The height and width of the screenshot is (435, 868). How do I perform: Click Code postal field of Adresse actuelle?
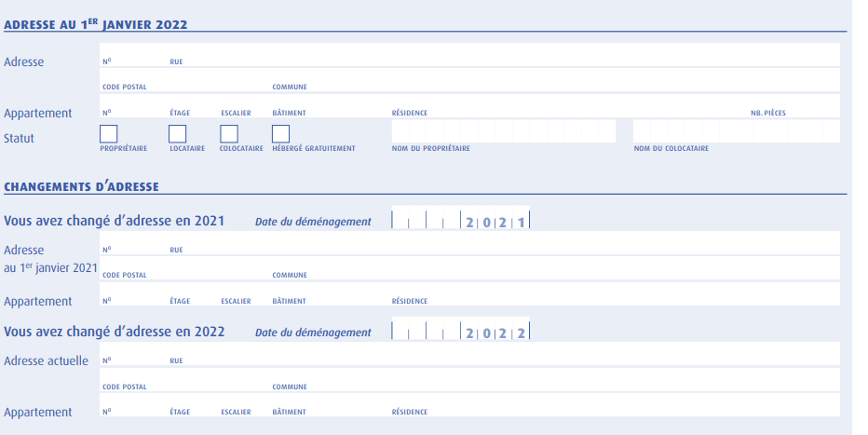click(x=185, y=380)
